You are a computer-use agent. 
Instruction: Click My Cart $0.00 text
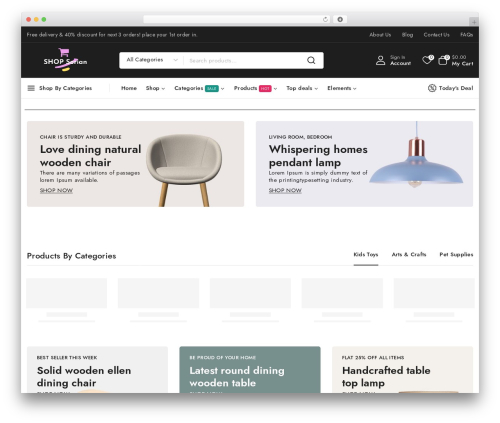pos(462,60)
